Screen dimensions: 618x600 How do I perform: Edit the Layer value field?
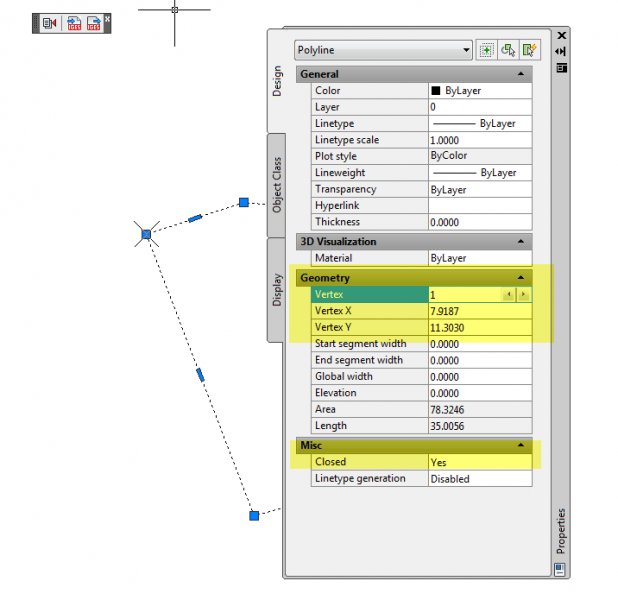(480, 107)
